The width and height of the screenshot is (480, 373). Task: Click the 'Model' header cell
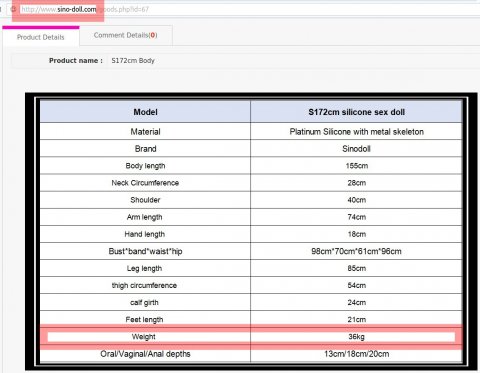[x=145, y=112]
